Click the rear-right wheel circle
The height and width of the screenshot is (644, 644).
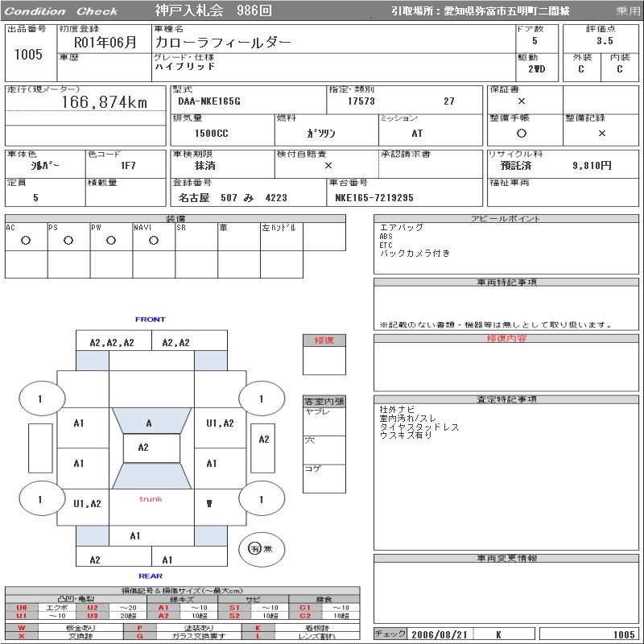[x=261, y=500]
